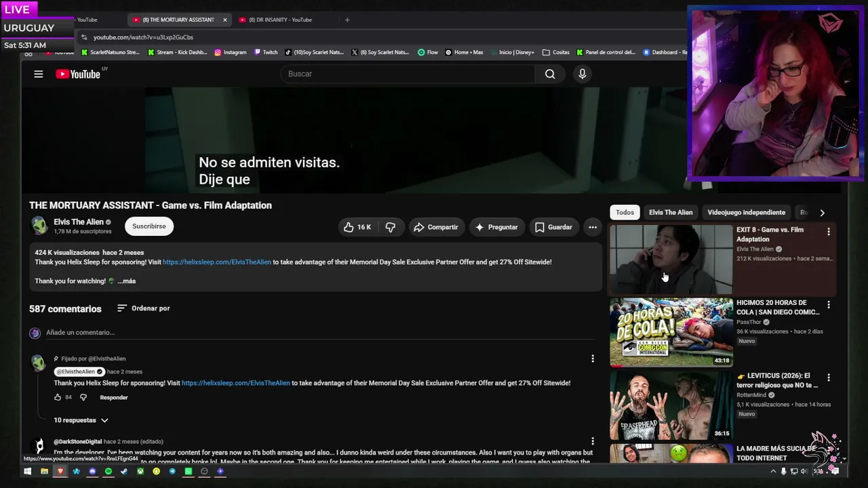Open the Inicio | Disney+ bookmark
868x488 pixels.
(x=512, y=52)
